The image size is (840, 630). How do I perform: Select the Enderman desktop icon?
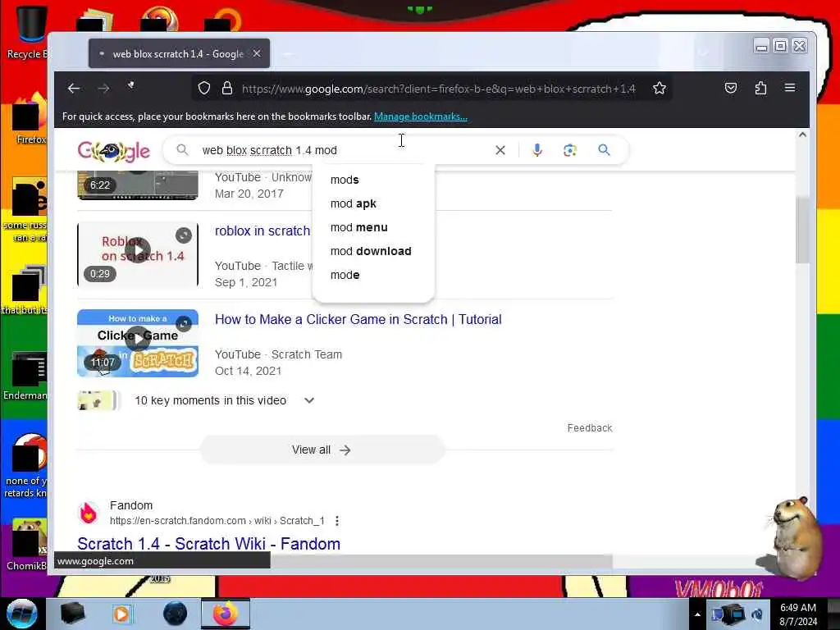pos(26,376)
